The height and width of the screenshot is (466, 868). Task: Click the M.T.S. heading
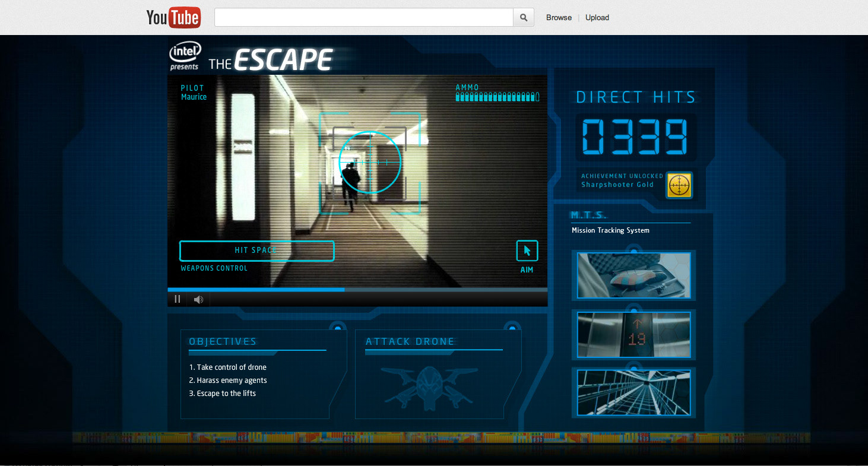pos(588,215)
